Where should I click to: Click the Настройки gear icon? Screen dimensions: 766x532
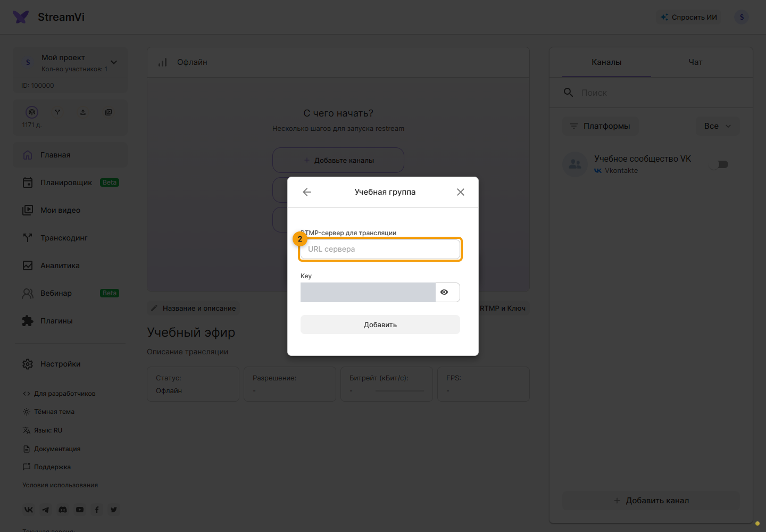[x=28, y=364]
